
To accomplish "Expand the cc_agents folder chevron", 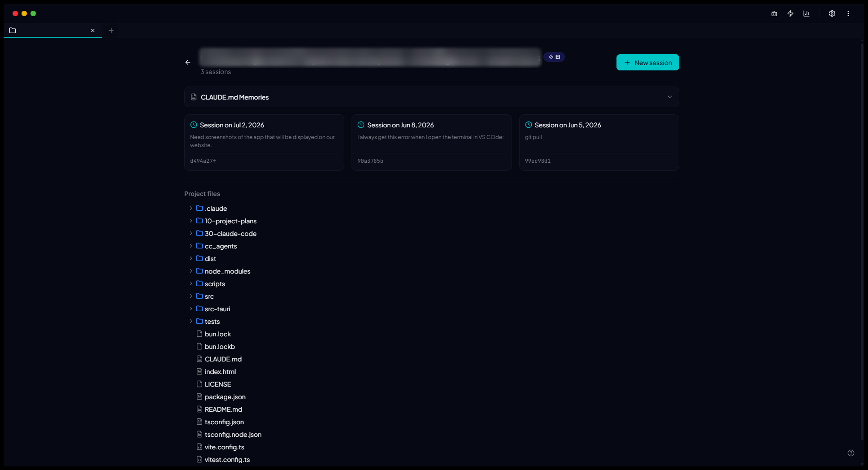I will click(191, 246).
